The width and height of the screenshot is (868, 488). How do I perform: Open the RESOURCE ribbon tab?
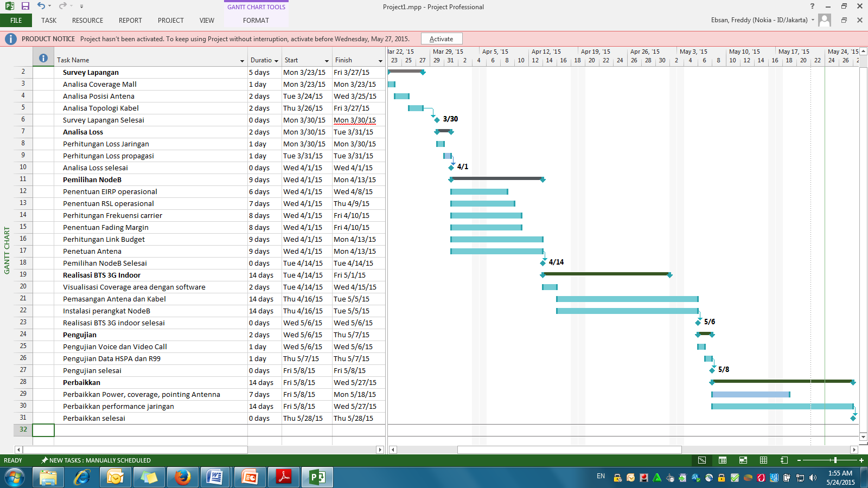(87, 21)
